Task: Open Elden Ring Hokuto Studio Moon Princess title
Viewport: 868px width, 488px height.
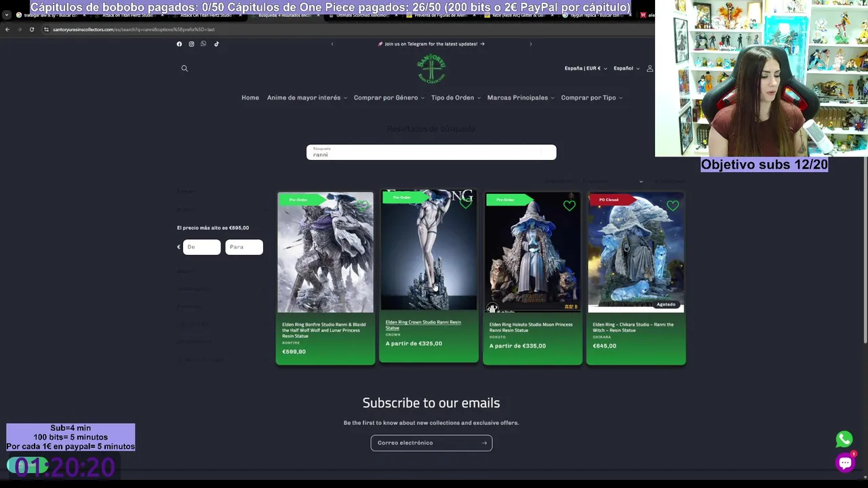Action: 531,327
